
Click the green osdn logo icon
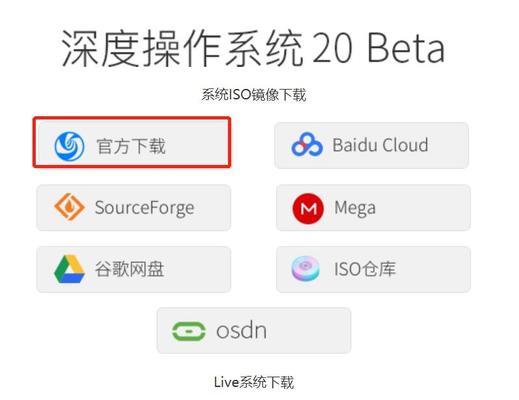[x=189, y=331]
